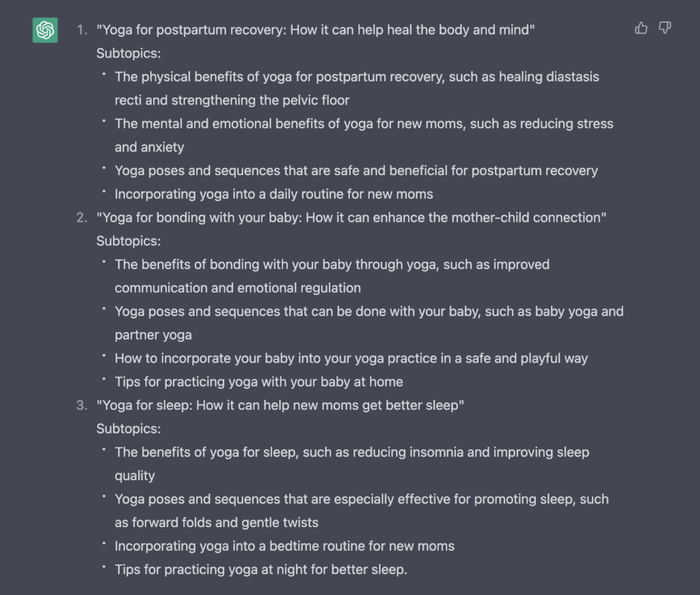This screenshot has height=595, width=700.
Task: Click the bullet on forward folds and gentle twists
Action: pos(361,499)
